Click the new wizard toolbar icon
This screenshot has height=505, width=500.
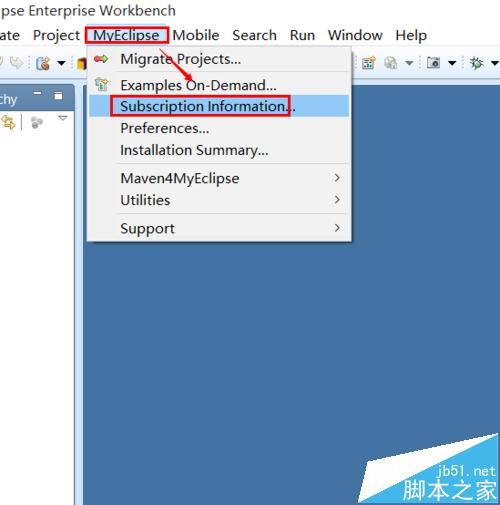[43, 63]
